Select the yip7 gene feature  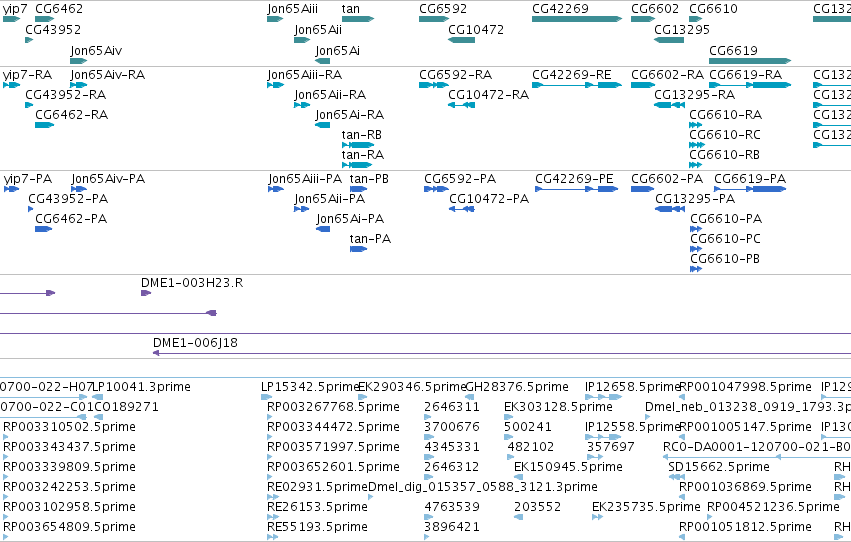(x=11, y=19)
